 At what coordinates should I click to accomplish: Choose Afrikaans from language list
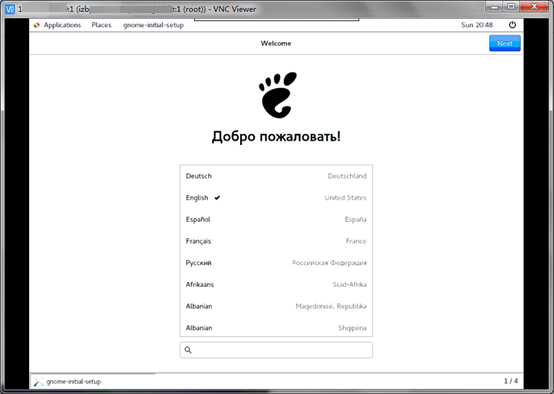(276, 284)
